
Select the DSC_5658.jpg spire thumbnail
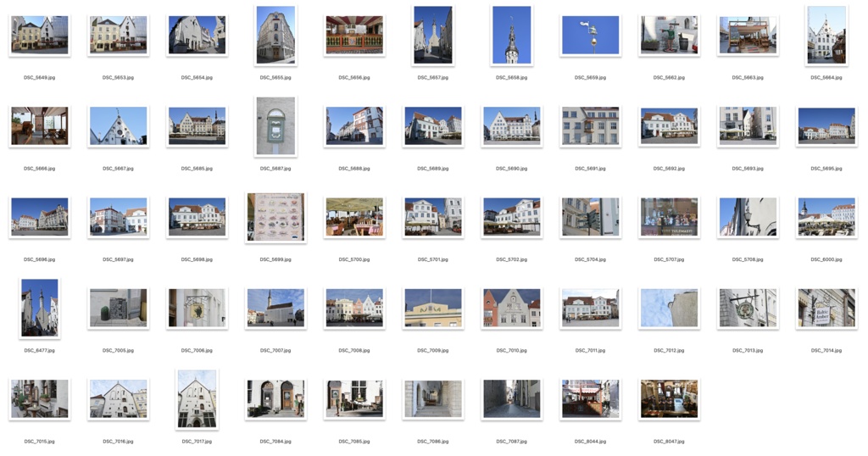(511, 35)
